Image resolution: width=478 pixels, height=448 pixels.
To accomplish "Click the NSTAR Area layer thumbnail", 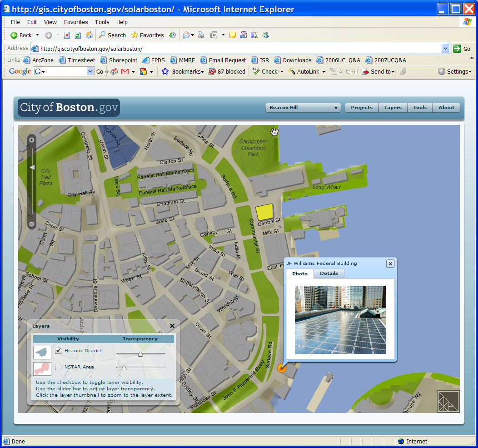I will [x=42, y=368].
